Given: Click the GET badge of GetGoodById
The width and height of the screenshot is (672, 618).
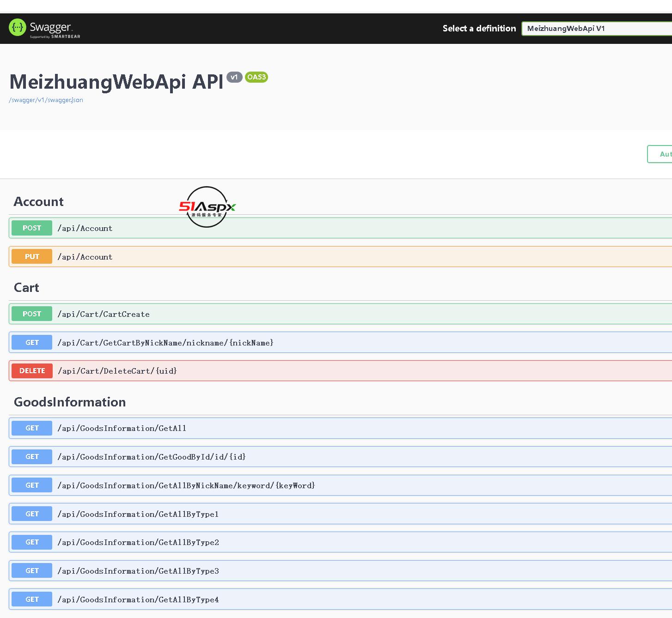Looking at the screenshot, I should click(32, 457).
